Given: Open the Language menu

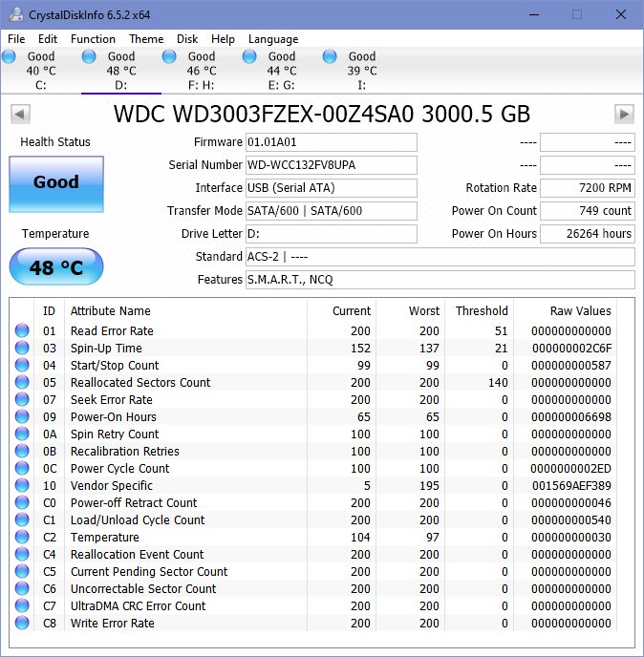Looking at the screenshot, I should click(273, 39).
